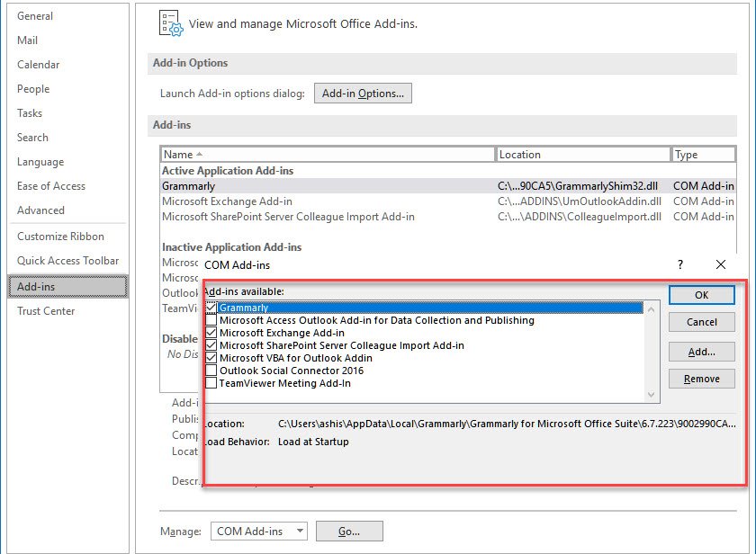Screen dimensions: 756x554
Task: Uncheck Microsoft SharePoint Server Colleague Import Add-in
Action: tap(211, 345)
